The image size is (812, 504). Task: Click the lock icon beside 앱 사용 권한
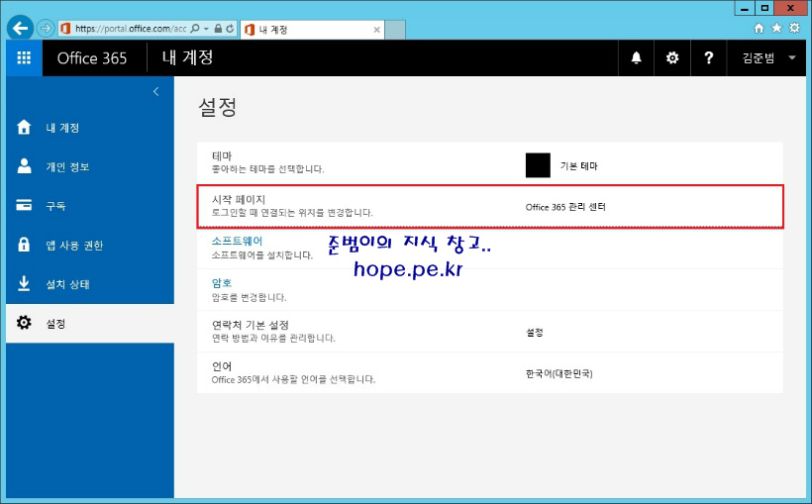(x=24, y=244)
